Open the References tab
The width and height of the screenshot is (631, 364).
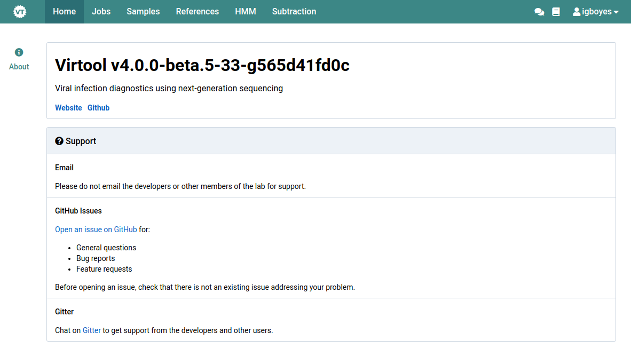197,11
